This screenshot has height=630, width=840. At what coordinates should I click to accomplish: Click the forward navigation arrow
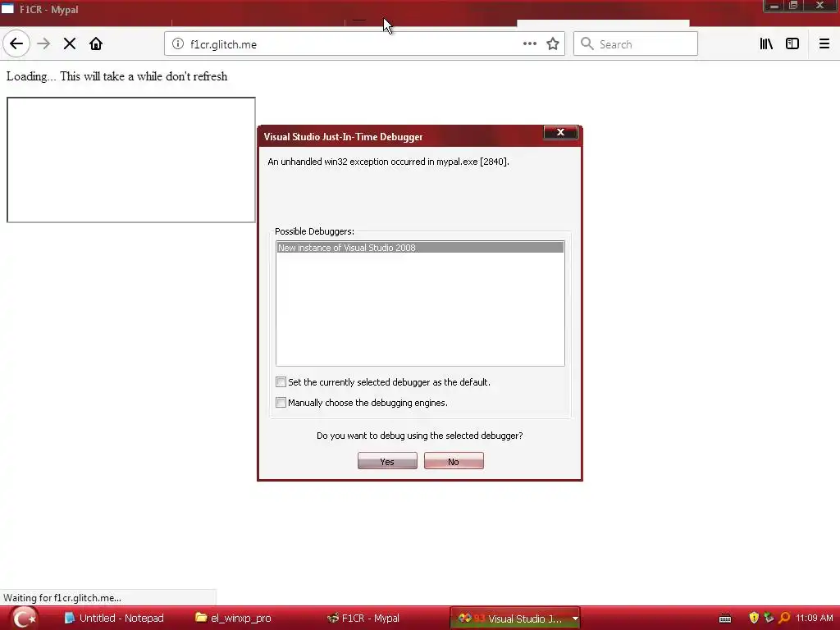(x=43, y=44)
